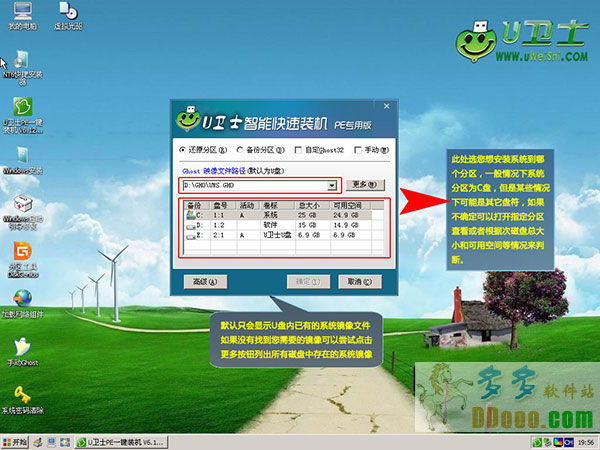This screenshot has width=600, height=450.
Task: Open the 系统密码清除 key icon
Action: click(x=23, y=400)
